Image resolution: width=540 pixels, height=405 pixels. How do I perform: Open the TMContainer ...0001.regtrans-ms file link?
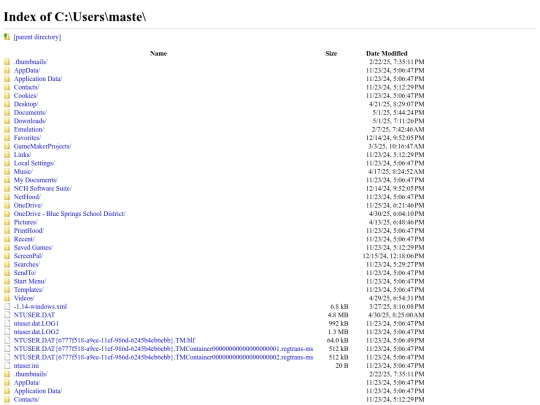coord(163,349)
